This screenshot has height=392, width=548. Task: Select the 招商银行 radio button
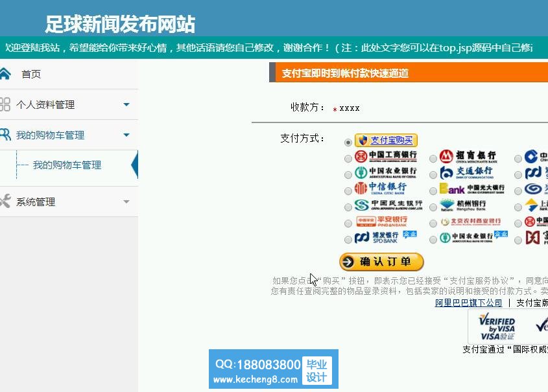click(x=433, y=159)
